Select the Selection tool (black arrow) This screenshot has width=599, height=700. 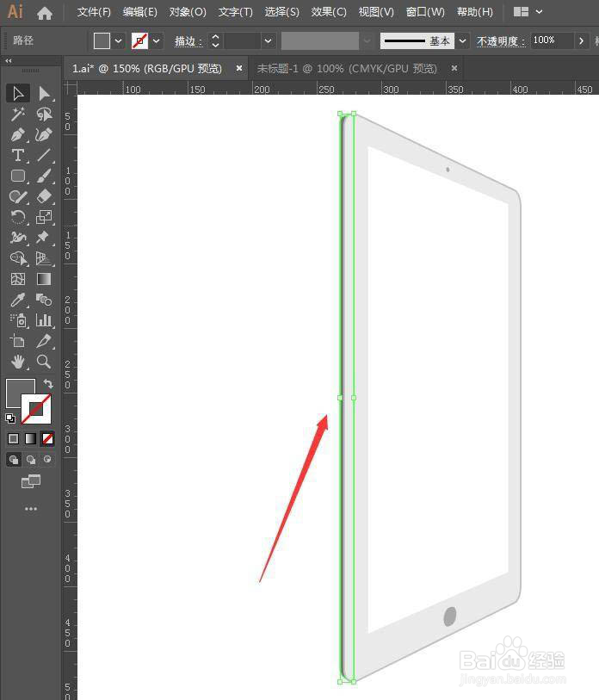tap(18, 93)
